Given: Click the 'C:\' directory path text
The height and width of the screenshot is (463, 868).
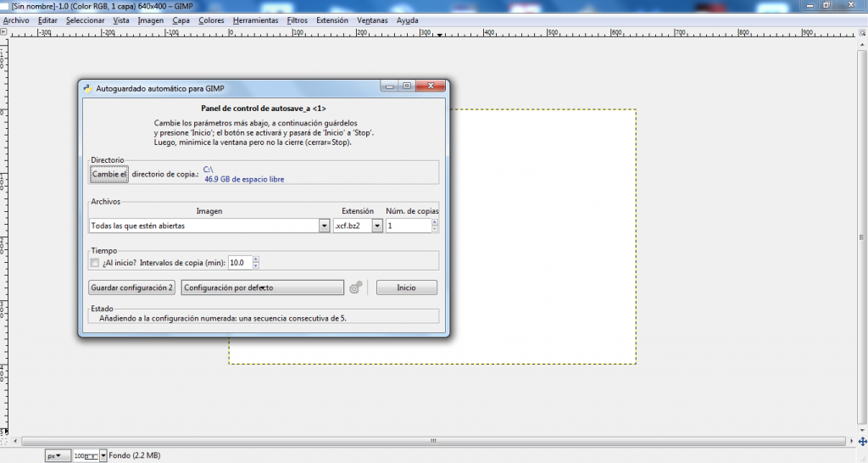Looking at the screenshot, I should pos(209,170).
